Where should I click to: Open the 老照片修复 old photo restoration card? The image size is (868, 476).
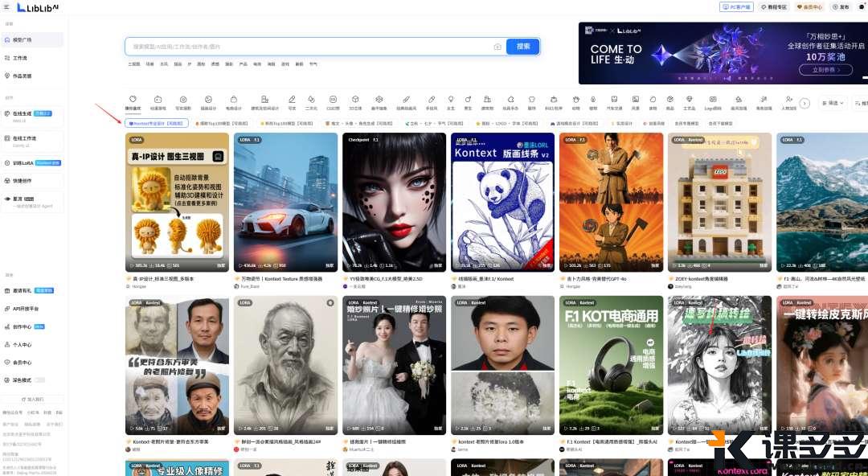(177, 365)
